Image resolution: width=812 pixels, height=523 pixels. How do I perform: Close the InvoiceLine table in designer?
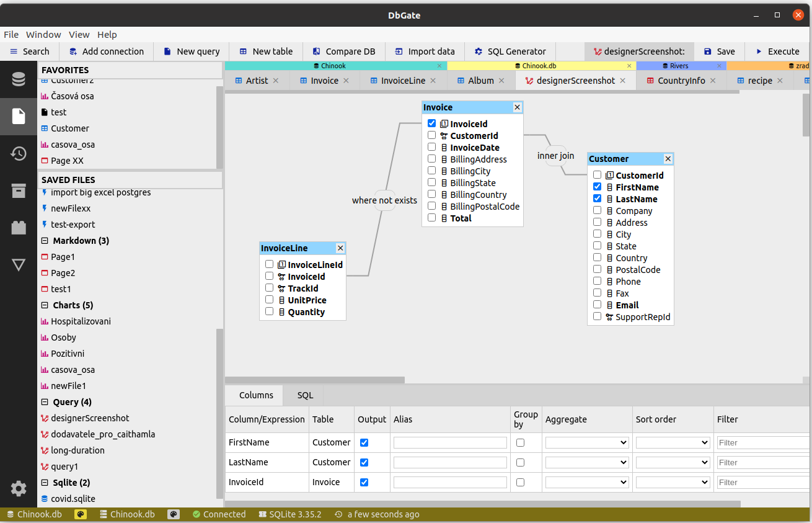coord(340,248)
